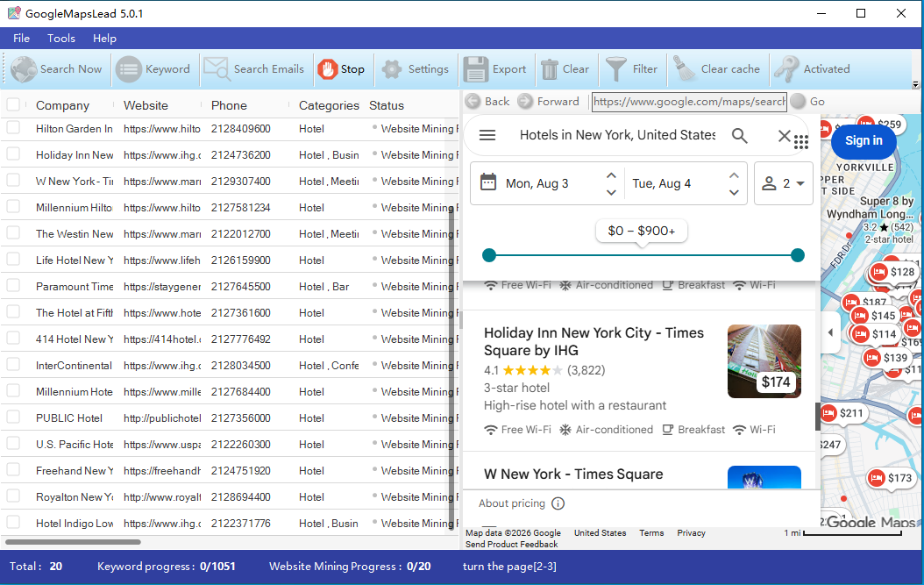This screenshot has width=924, height=585.
Task: Click the About pricing info icon
Action: (558, 503)
